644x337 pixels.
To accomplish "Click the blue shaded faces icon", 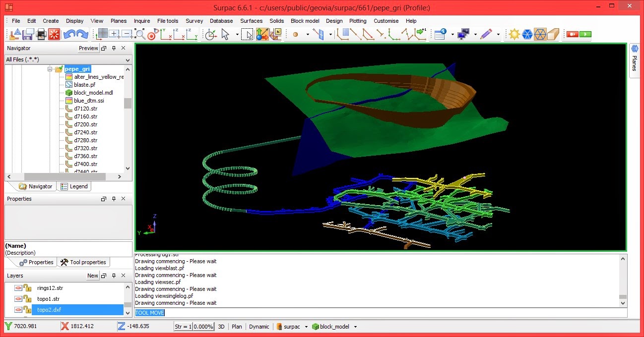I will [x=527, y=34].
